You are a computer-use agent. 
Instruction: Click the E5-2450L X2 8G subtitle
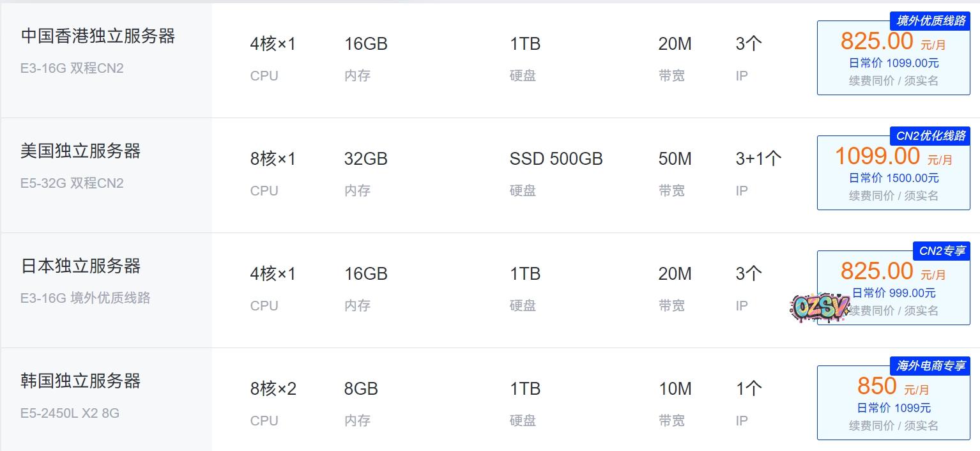[70, 413]
